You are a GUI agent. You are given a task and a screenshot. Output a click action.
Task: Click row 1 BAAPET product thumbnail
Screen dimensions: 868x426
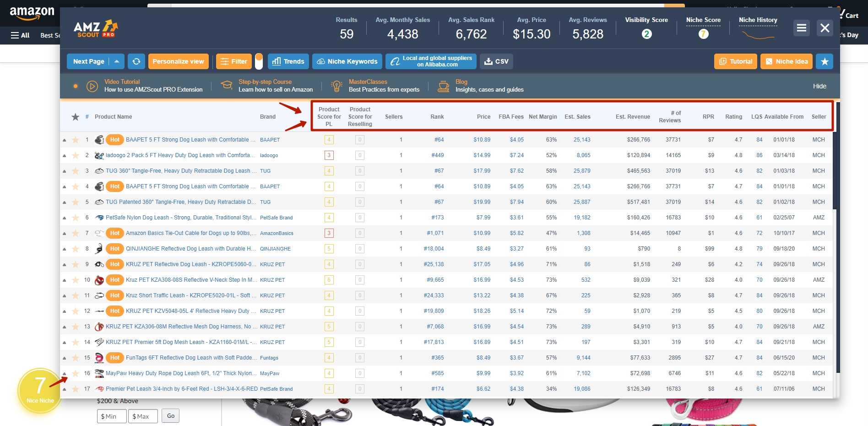tap(99, 140)
